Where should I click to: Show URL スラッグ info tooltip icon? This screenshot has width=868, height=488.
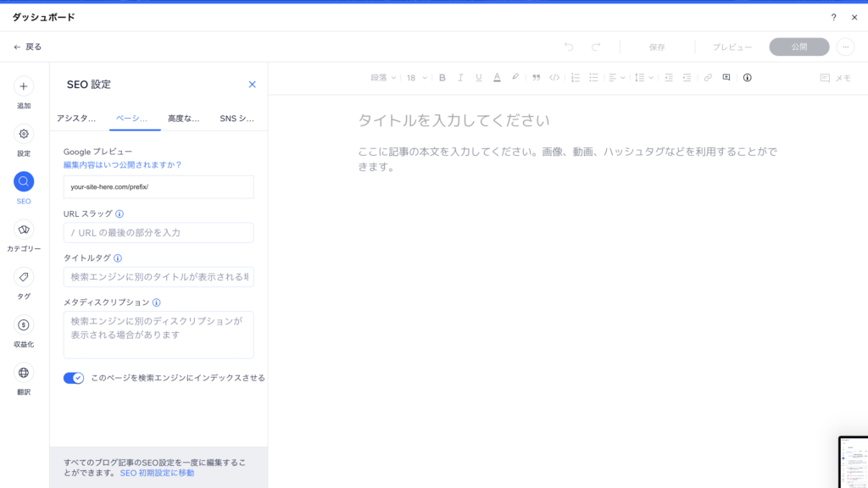(120, 214)
